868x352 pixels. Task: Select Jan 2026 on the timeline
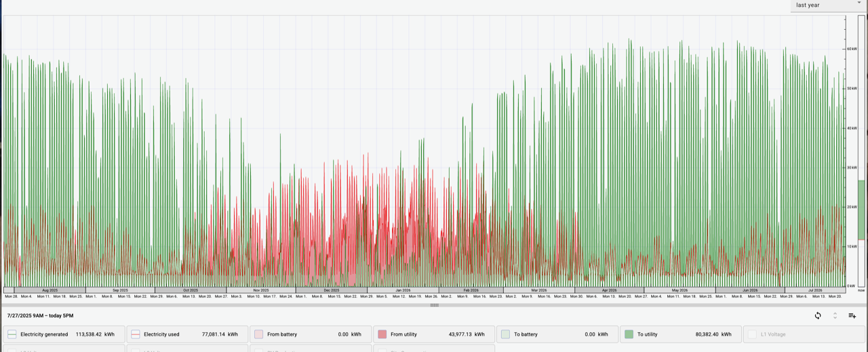click(403, 290)
